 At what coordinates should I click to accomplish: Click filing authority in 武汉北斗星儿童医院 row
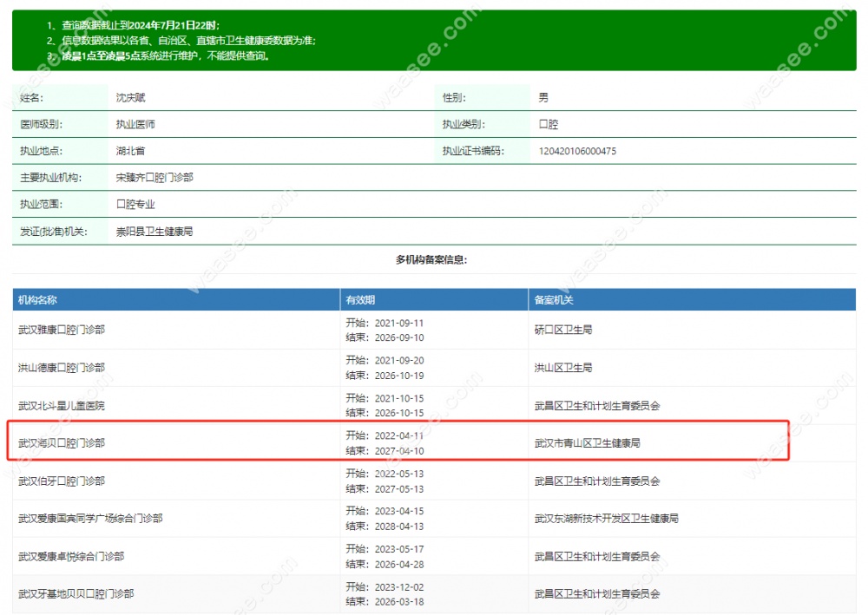[x=597, y=405]
